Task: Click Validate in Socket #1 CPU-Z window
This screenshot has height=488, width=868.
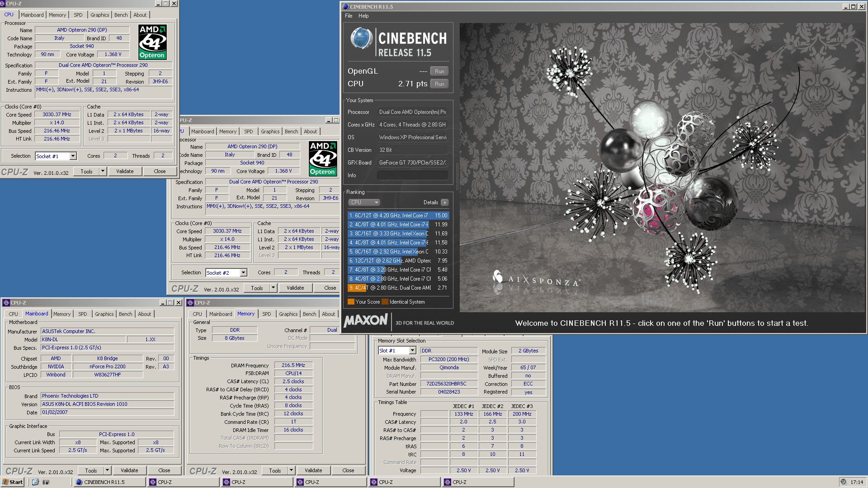Action: pos(125,171)
